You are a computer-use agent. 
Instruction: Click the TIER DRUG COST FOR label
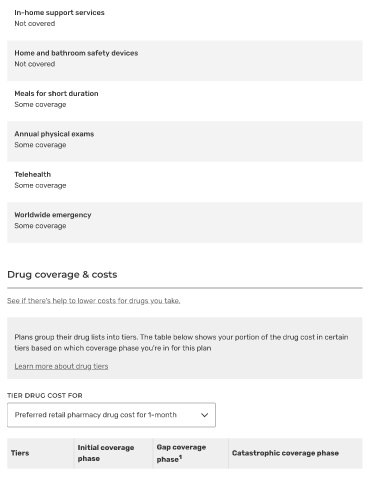tap(45, 396)
